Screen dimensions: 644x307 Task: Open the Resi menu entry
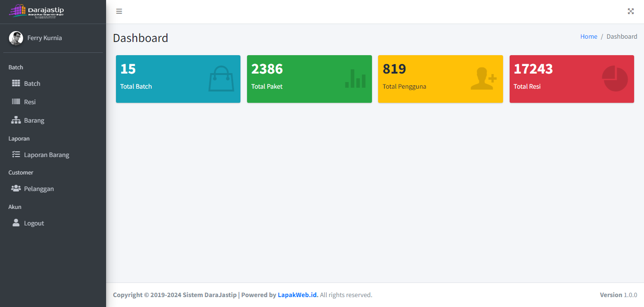(30, 102)
